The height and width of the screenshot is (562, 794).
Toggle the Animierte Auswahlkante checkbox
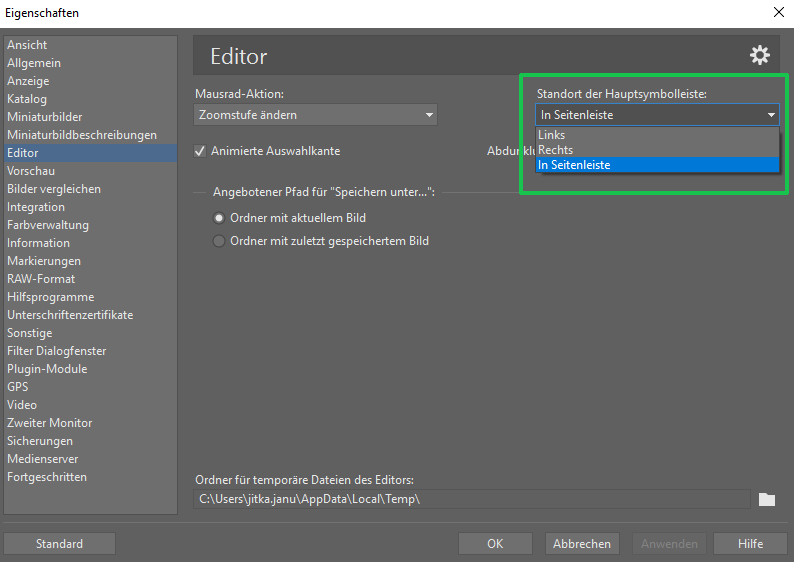tap(201, 151)
